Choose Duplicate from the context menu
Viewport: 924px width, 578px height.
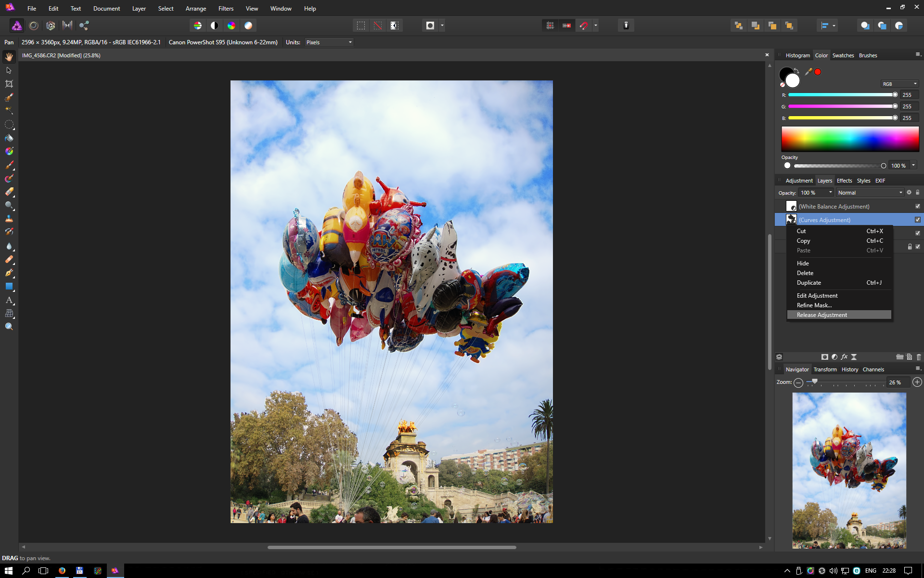(x=839, y=283)
